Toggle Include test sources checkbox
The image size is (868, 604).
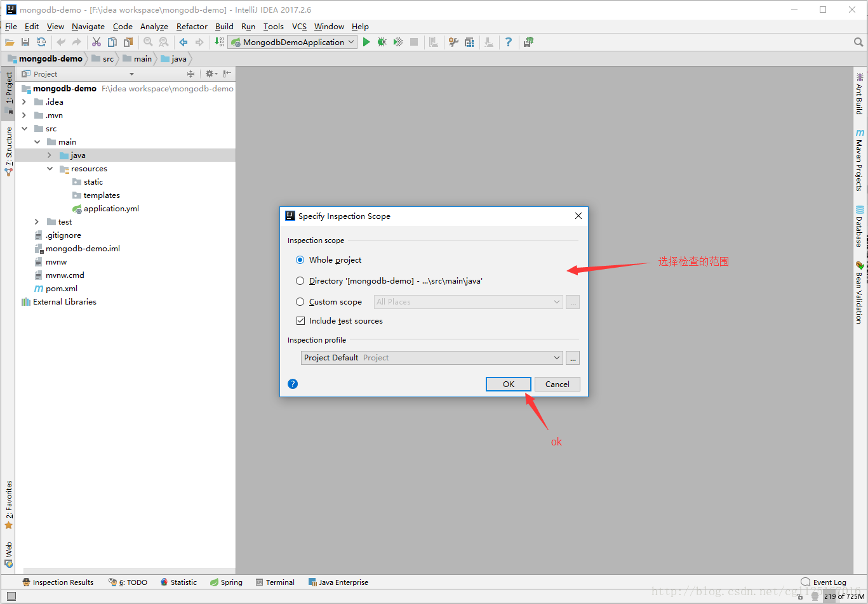pos(300,321)
